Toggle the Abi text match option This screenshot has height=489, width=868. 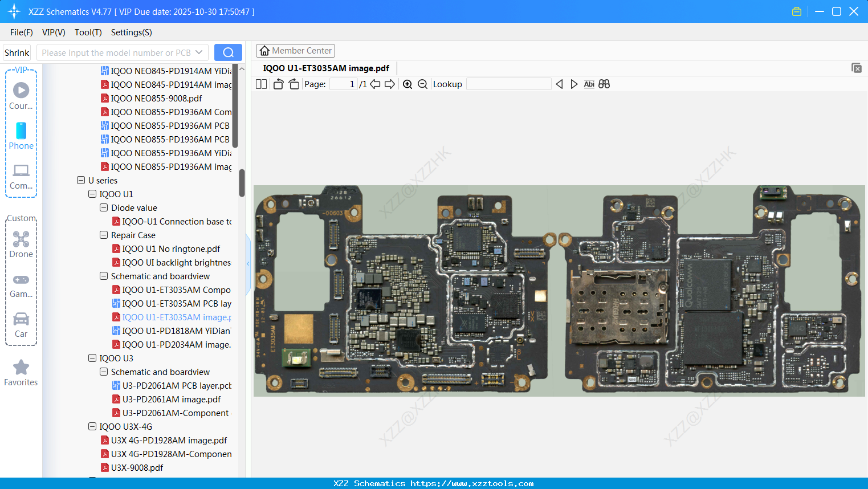click(589, 84)
